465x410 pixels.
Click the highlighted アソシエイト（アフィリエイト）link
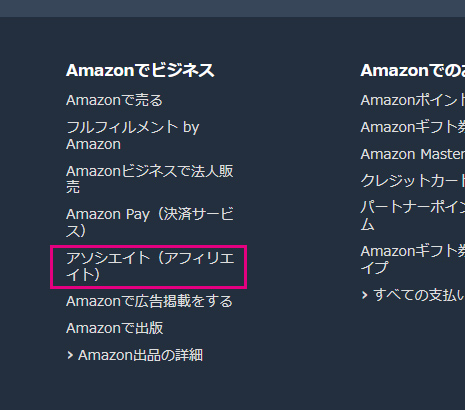pyautogui.click(x=150, y=266)
